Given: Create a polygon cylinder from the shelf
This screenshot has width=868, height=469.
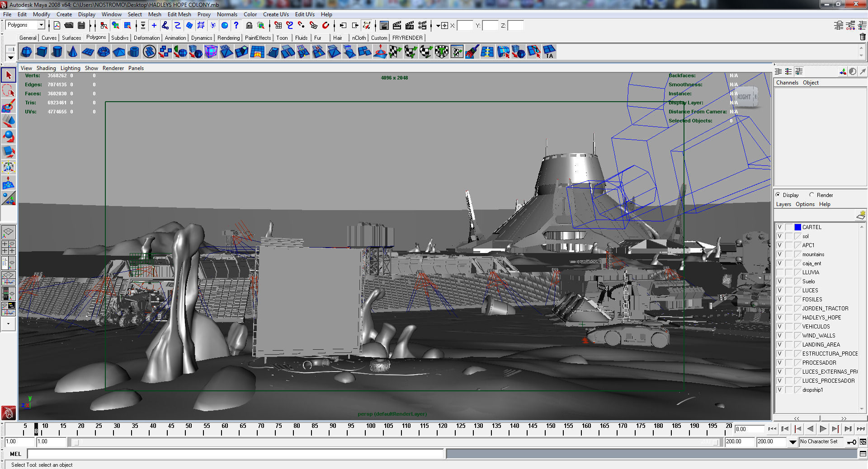Looking at the screenshot, I should 57,52.
